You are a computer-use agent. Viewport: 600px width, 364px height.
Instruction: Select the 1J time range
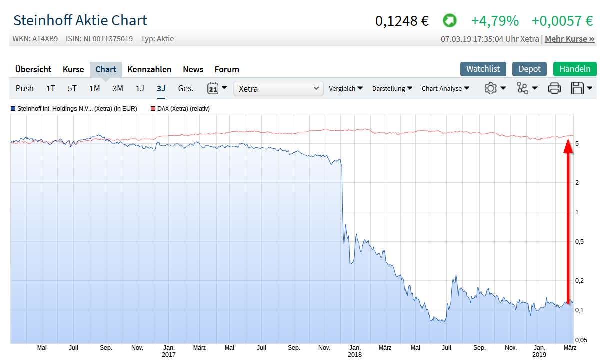pyautogui.click(x=139, y=88)
